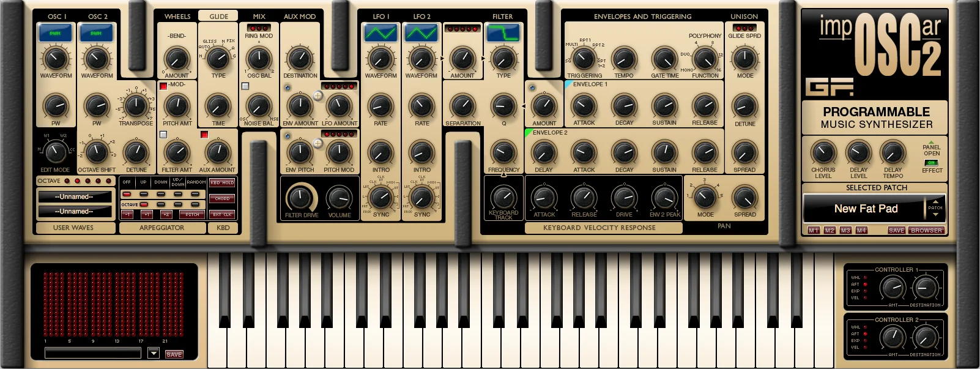This screenshot has width=980, height=369.
Task: Click the LED strip above LFO AMOUNT knob
Action: point(339,86)
